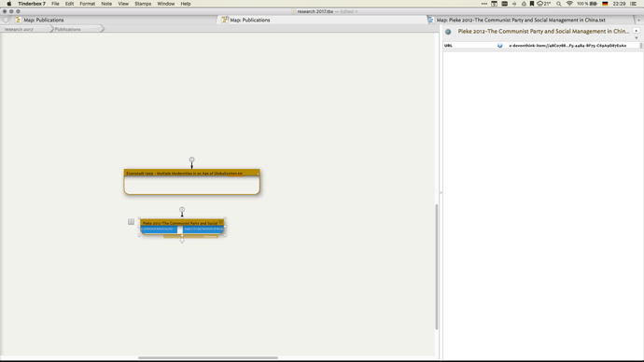This screenshot has height=362, width=644.
Task: Go to research 2017 breadcrumb
Action: pos(19,29)
